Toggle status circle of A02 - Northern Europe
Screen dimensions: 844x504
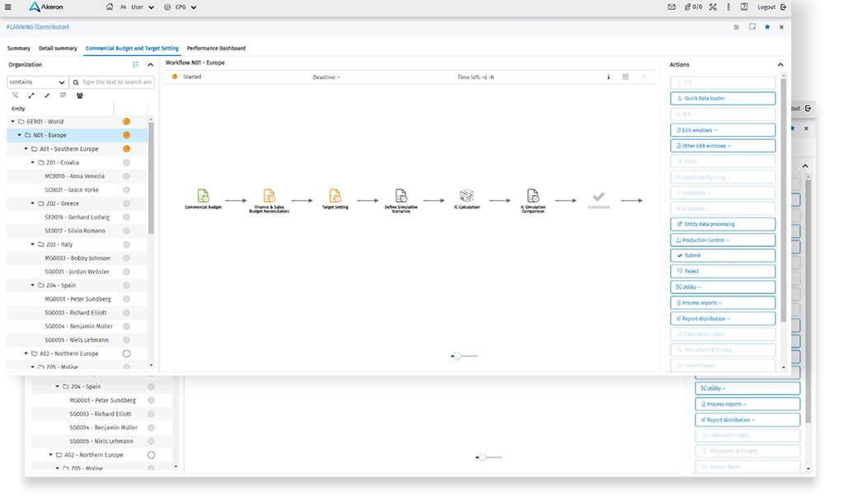tap(126, 353)
